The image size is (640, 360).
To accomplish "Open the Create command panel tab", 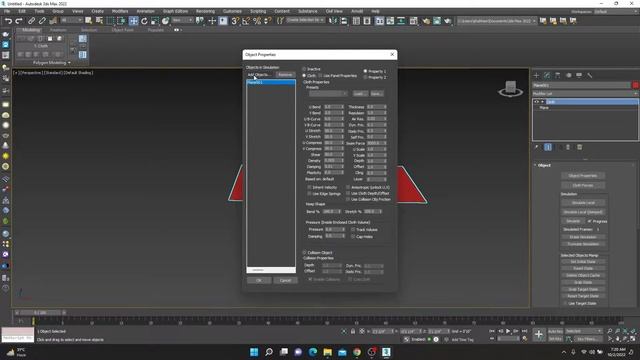I will (536, 76).
